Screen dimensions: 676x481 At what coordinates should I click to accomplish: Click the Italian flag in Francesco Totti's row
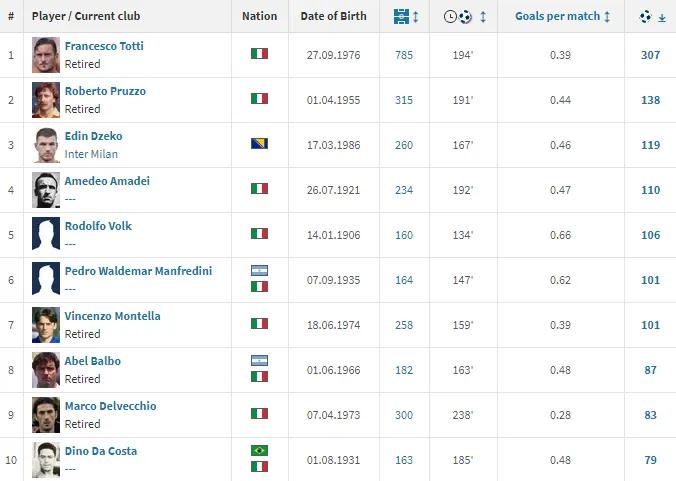(x=259, y=54)
